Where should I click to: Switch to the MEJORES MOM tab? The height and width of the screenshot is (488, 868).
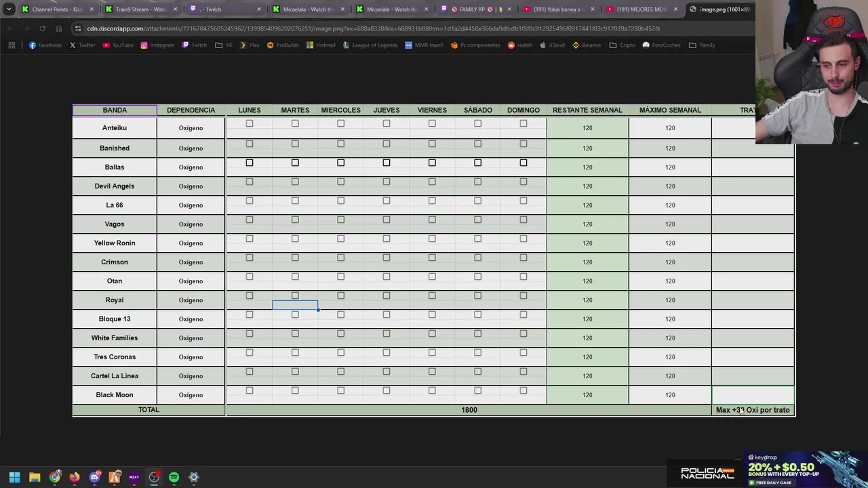(x=641, y=9)
